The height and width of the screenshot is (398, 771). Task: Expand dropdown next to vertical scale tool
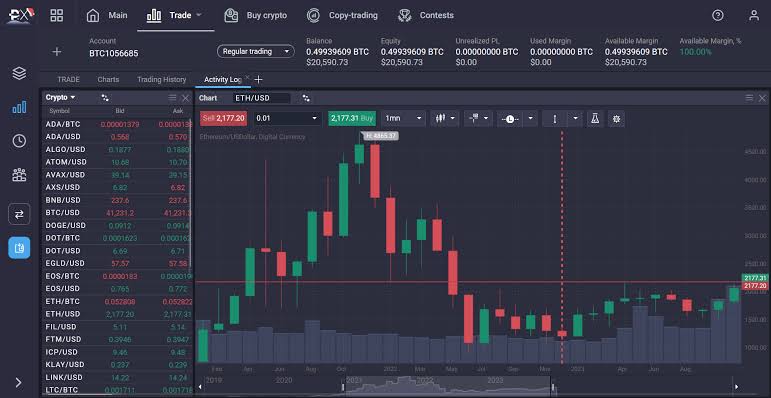coord(575,119)
